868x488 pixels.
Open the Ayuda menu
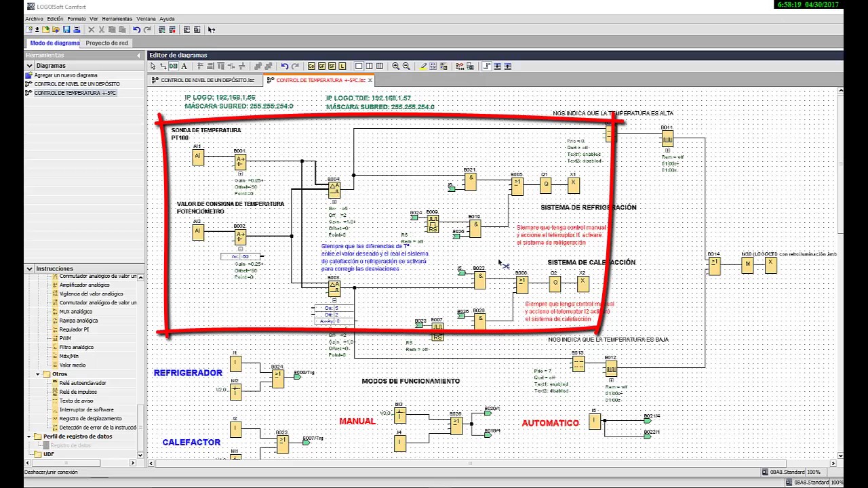(167, 19)
